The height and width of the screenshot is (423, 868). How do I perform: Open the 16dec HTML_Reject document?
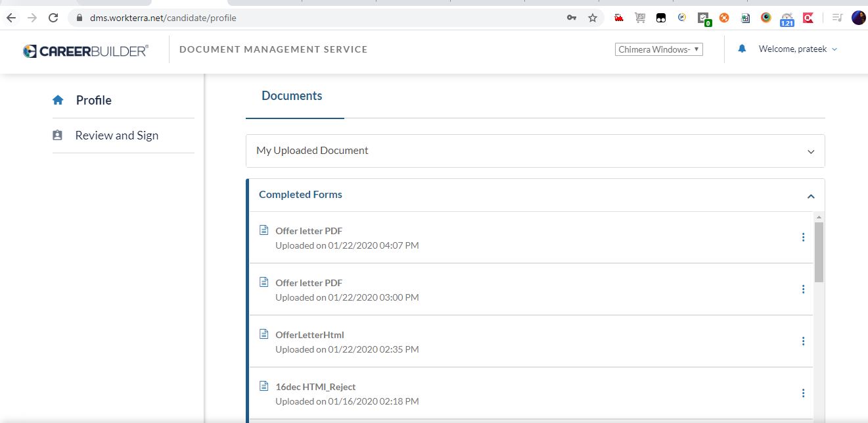[315, 387]
